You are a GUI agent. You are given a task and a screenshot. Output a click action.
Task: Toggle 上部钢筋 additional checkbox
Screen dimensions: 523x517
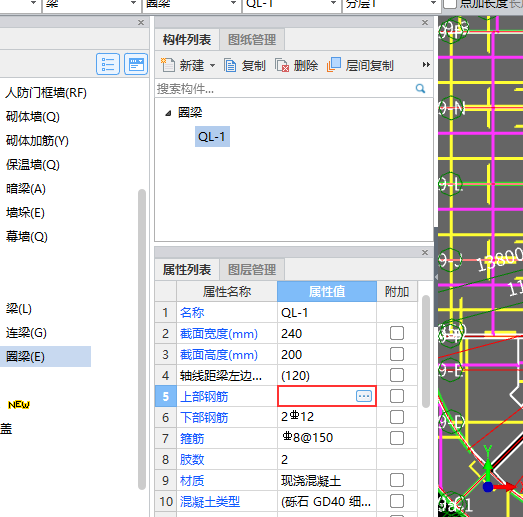pos(397,396)
